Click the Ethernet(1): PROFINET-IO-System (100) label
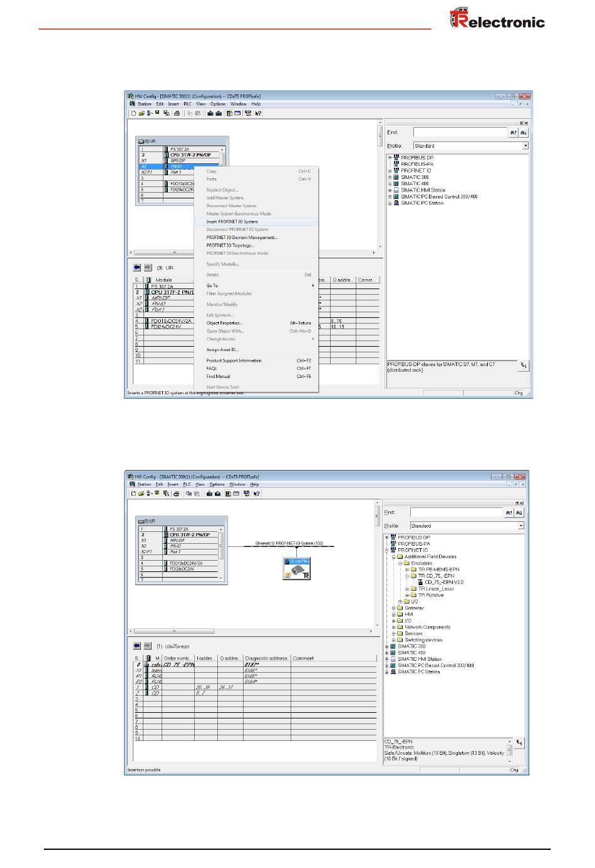This screenshot has width=595, height=868. pyautogui.click(x=289, y=544)
